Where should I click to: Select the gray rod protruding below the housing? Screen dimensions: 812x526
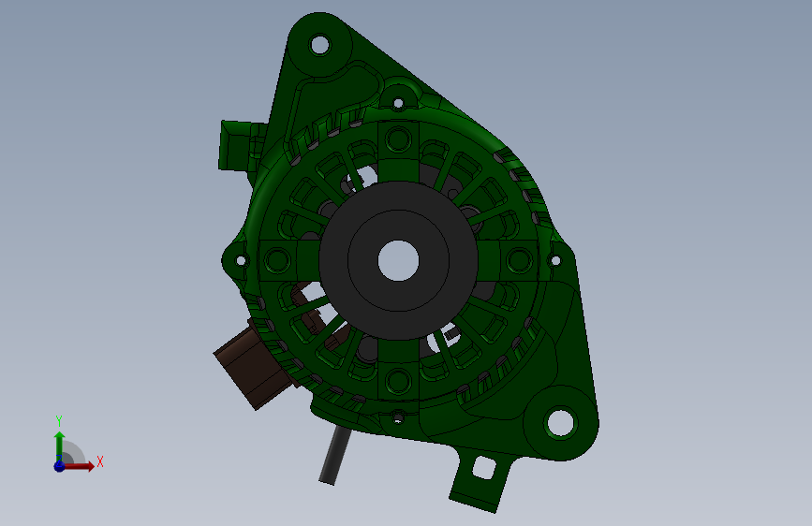click(x=335, y=456)
